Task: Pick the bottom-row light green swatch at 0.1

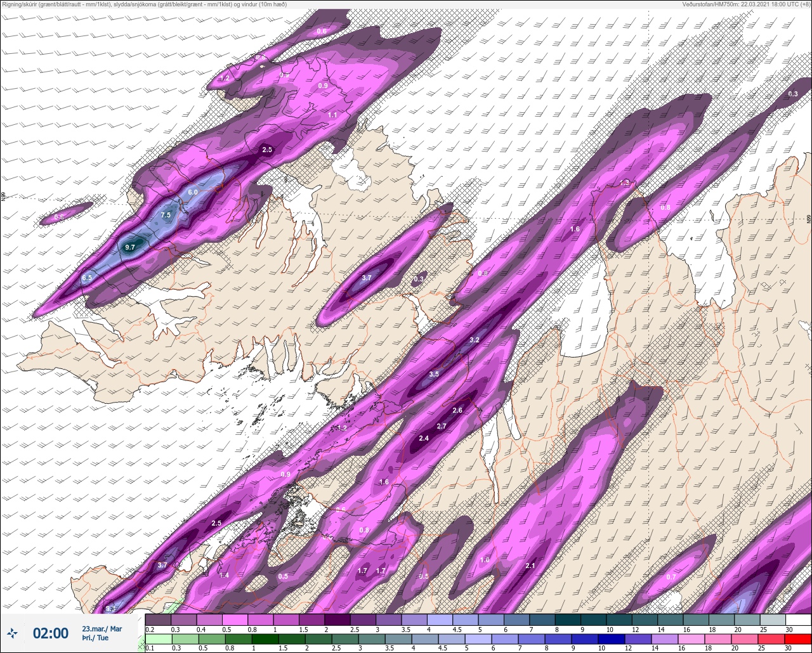Action: pos(158,638)
